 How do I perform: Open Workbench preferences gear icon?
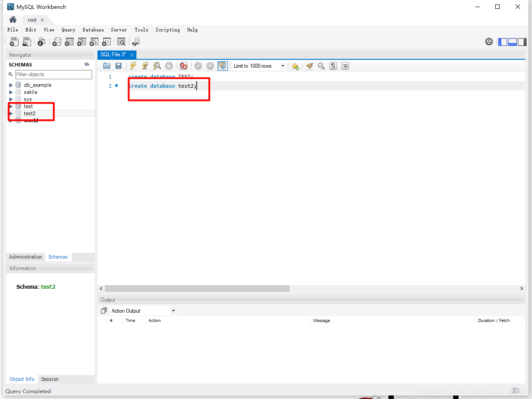tap(489, 42)
